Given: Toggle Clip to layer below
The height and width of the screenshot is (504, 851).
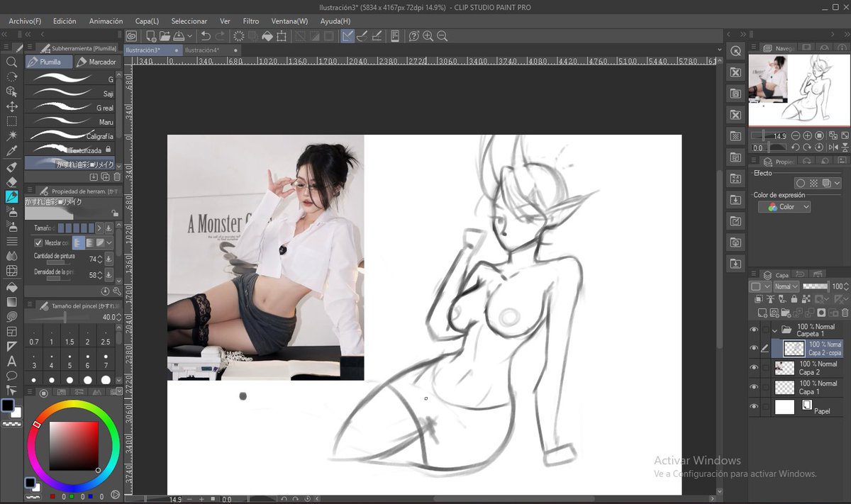Looking at the screenshot, I should [x=759, y=300].
